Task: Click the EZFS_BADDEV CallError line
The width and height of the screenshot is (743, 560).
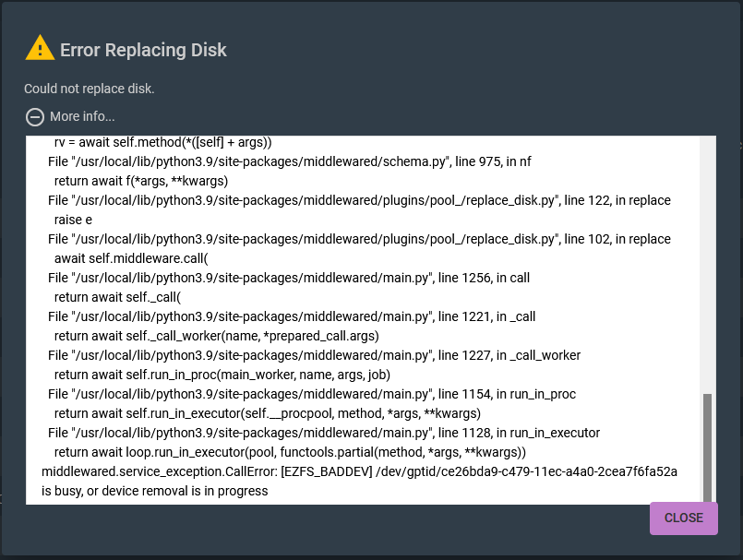Action: (x=360, y=471)
